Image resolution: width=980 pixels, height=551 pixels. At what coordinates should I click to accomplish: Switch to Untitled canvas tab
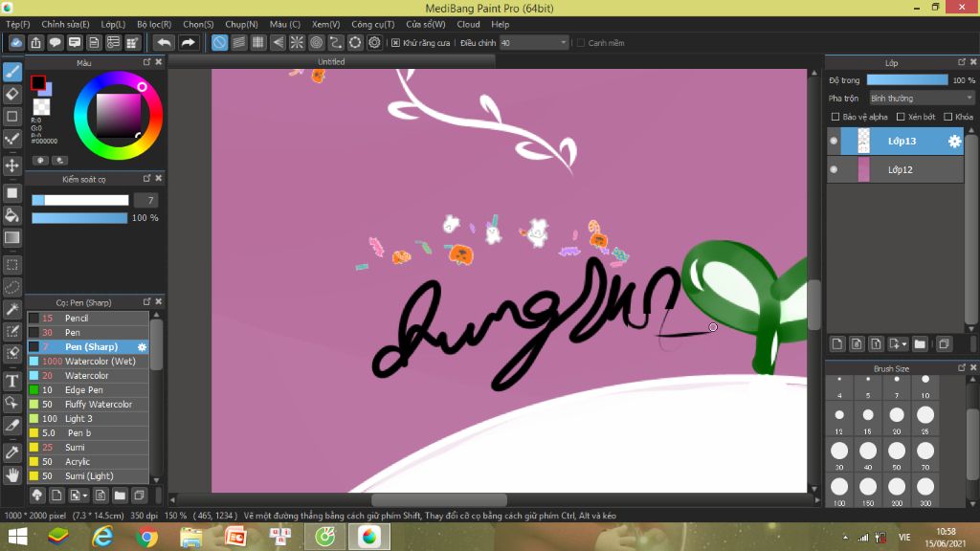click(331, 61)
